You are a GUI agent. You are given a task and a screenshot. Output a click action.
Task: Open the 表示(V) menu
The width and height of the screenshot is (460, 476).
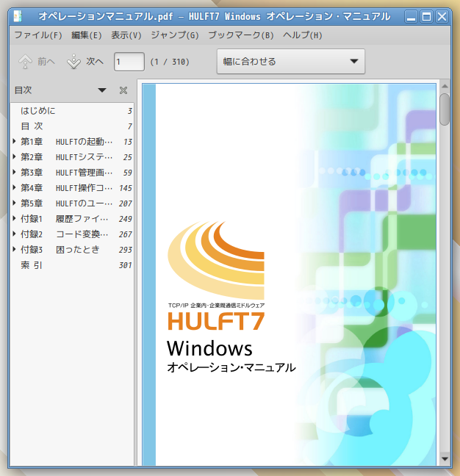[x=126, y=35]
